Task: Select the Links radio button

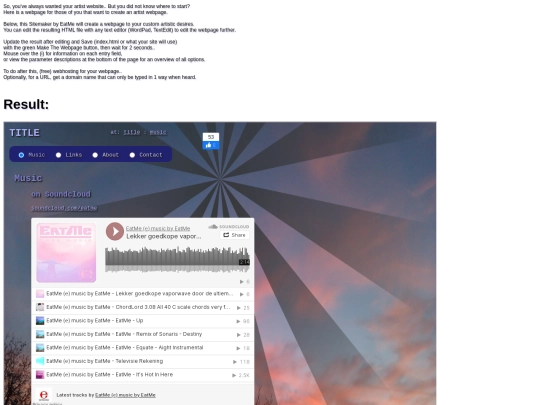Action: click(x=59, y=155)
